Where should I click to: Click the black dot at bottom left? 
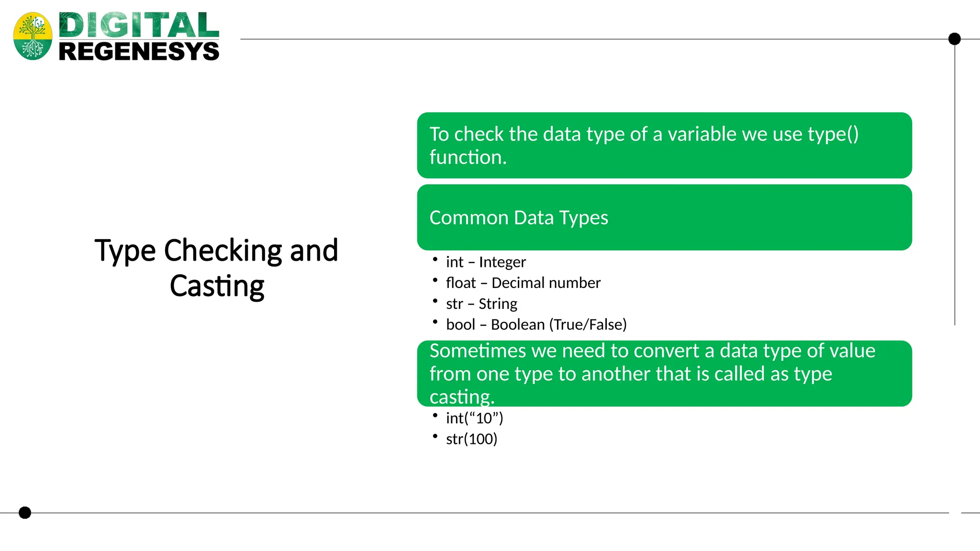tap(25, 513)
